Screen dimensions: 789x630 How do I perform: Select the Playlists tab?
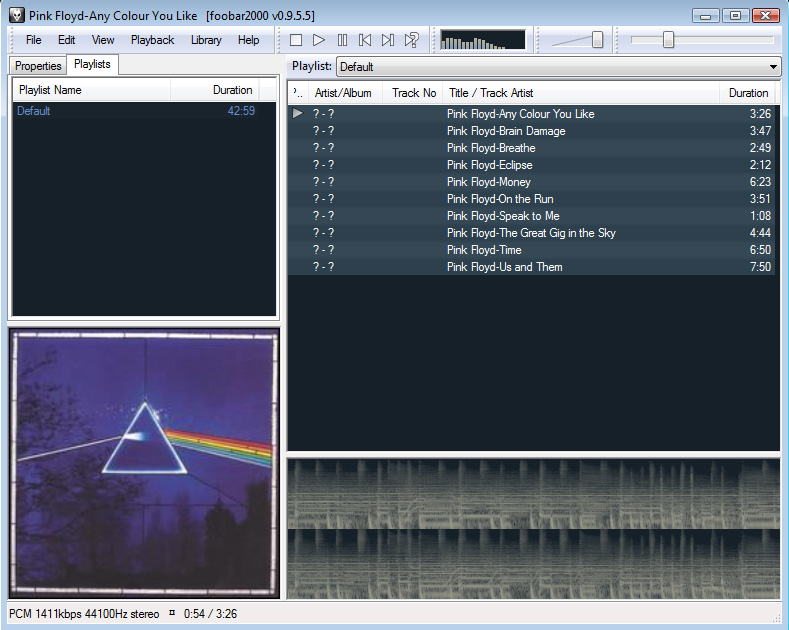[92, 64]
